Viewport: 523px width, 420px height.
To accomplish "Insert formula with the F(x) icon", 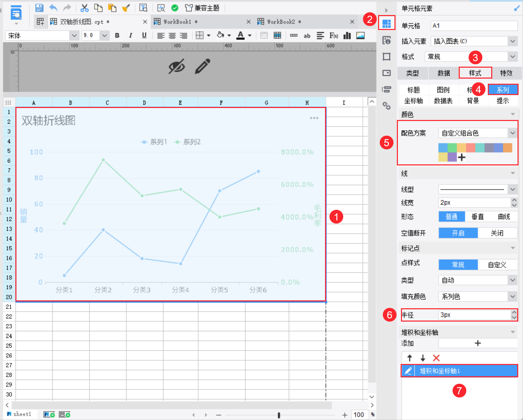I will (x=334, y=36).
